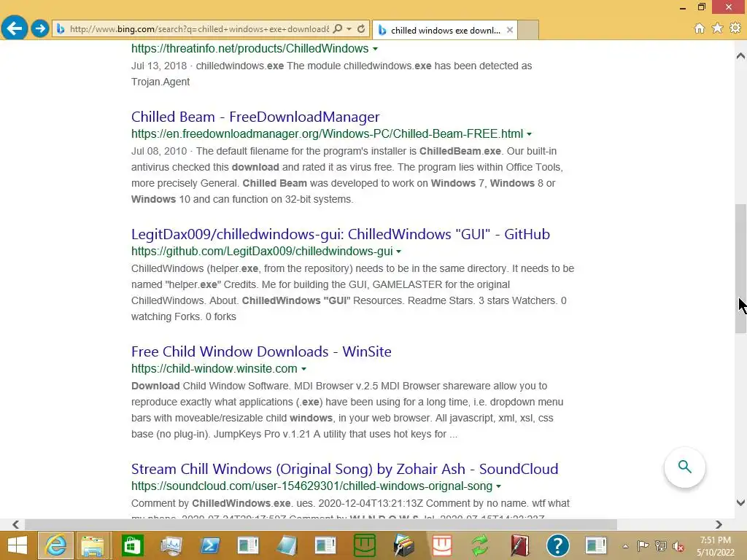Screen dimensions: 747x560
Task: Click Internet Explorer in the taskbar
Action: [56, 545]
